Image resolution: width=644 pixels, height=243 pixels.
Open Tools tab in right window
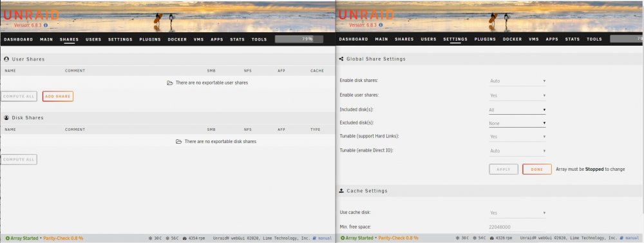click(594, 39)
